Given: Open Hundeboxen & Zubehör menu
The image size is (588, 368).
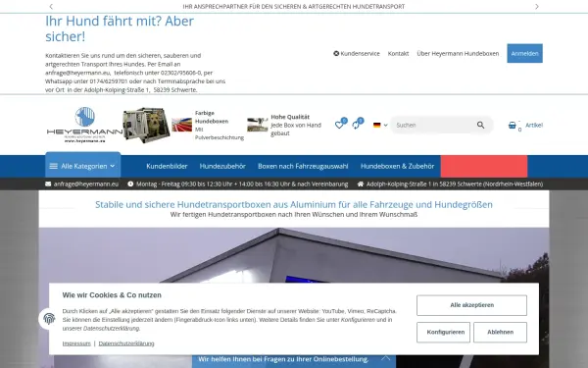Looking at the screenshot, I should (x=398, y=166).
